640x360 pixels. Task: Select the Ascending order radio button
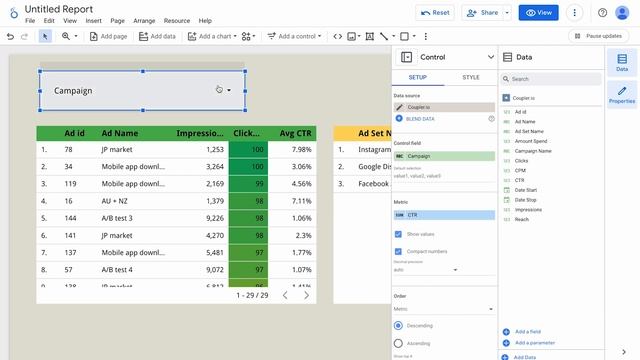(398, 343)
